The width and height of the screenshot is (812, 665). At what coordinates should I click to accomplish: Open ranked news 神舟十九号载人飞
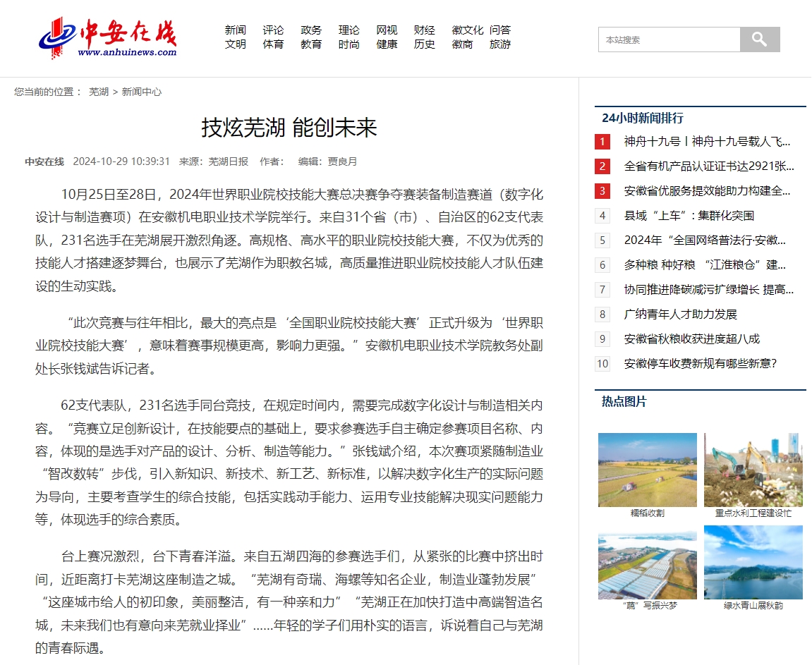tap(707, 141)
